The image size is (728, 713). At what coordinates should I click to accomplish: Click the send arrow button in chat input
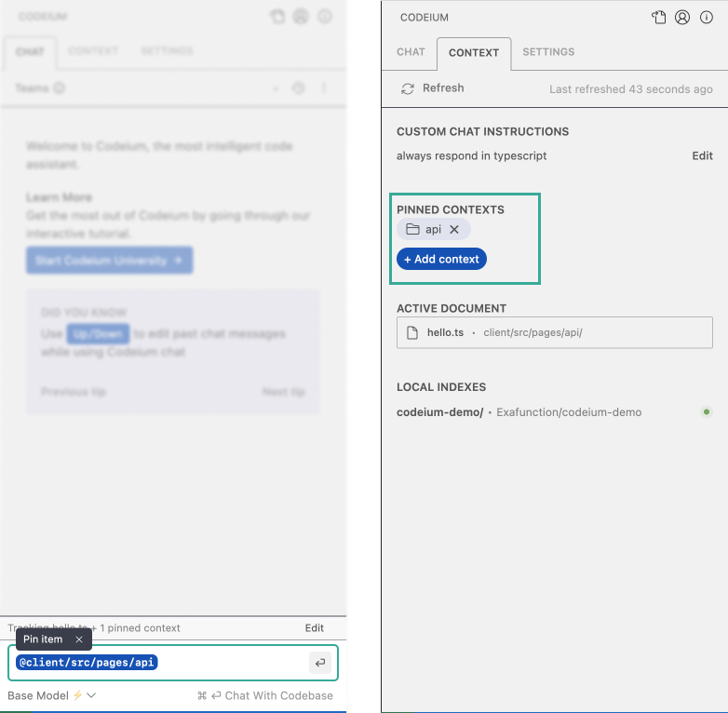pos(320,663)
